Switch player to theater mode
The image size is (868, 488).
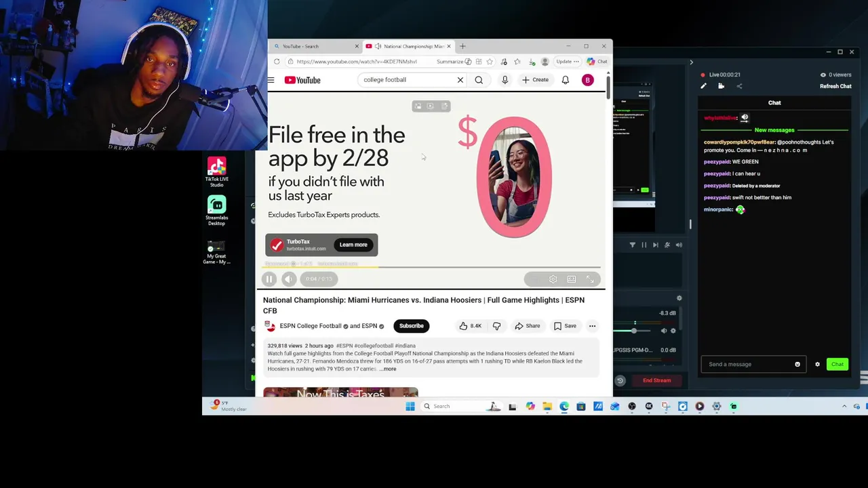coord(572,279)
